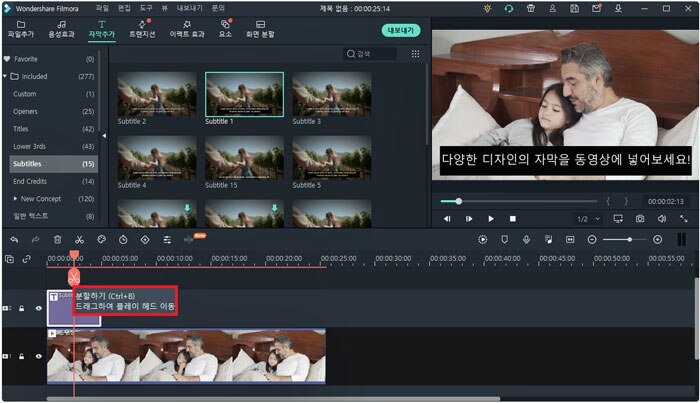Take a snapshot with the camera icon
The width and height of the screenshot is (700, 403).
[x=640, y=218]
